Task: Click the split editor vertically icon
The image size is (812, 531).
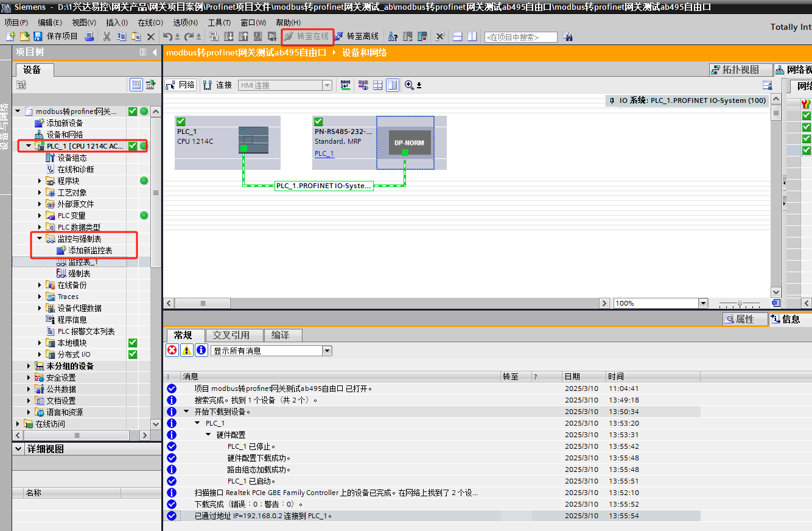Action: pyautogui.click(x=472, y=37)
